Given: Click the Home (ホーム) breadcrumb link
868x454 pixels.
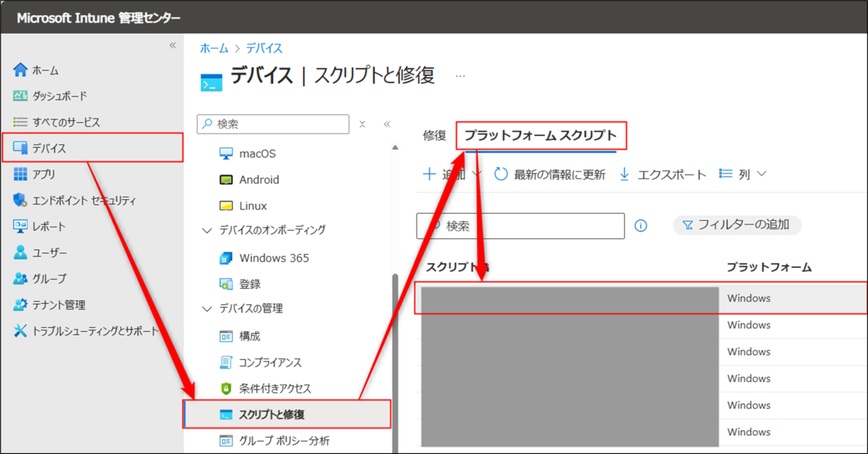Looking at the screenshot, I should click(x=214, y=49).
